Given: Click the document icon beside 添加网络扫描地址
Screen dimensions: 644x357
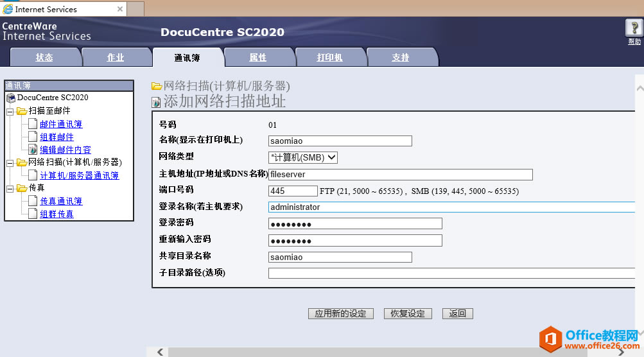Looking at the screenshot, I should (x=156, y=102).
